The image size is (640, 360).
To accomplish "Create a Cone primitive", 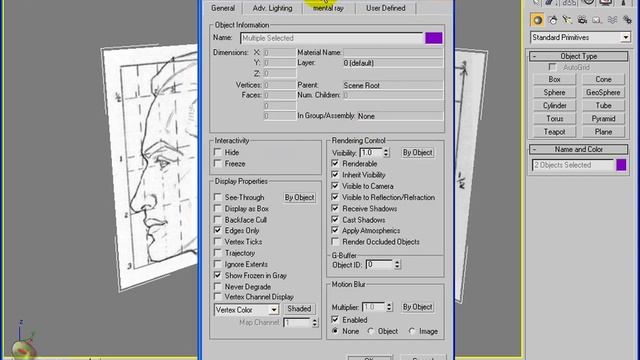I will pyautogui.click(x=603, y=79).
